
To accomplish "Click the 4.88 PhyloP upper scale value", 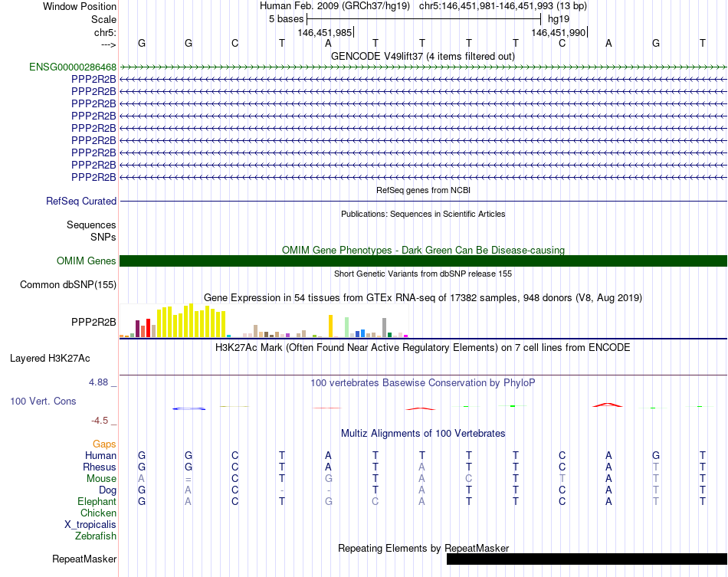I will pos(98,382).
